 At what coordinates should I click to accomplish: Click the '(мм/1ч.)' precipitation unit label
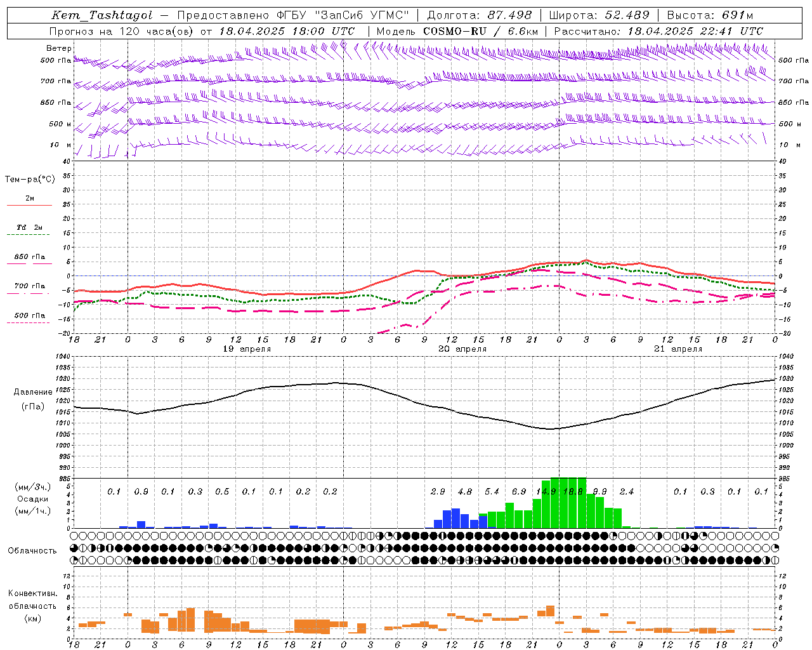pyautogui.click(x=33, y=511)
